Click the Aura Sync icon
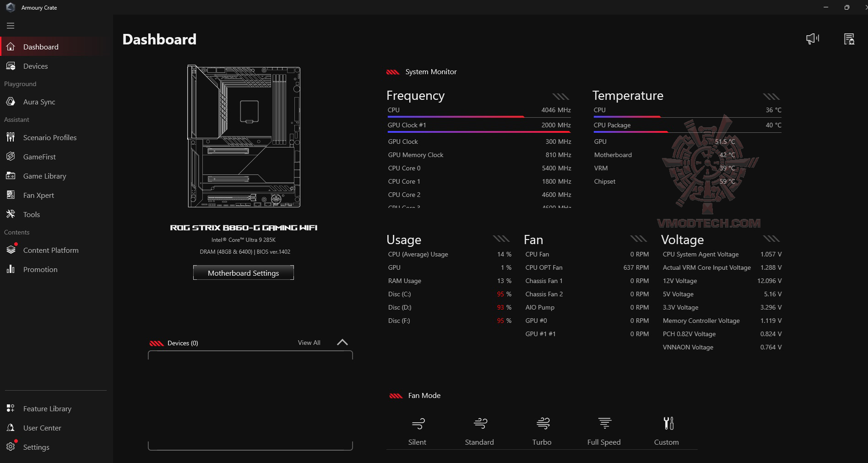 [x=11, y=102]
